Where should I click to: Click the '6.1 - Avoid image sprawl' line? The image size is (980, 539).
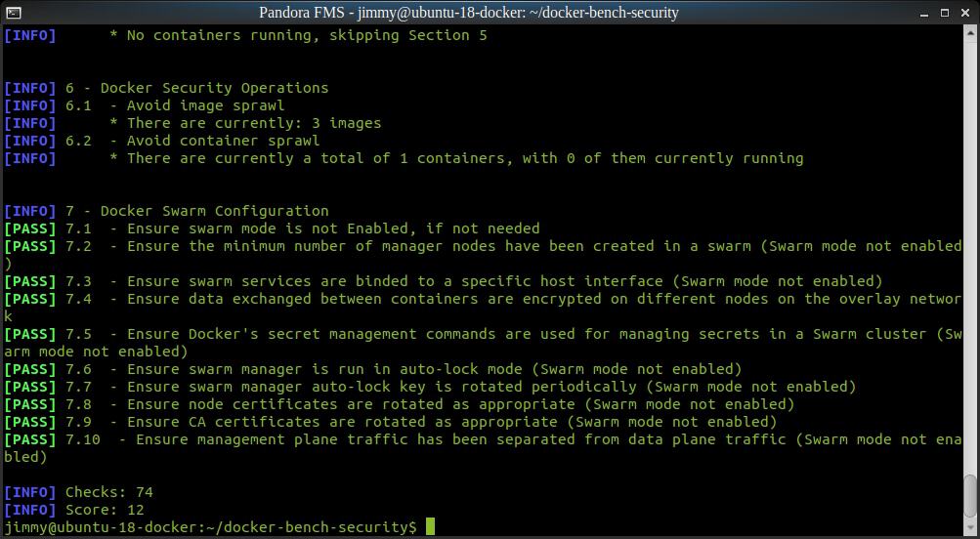click(x=145, y=105)
